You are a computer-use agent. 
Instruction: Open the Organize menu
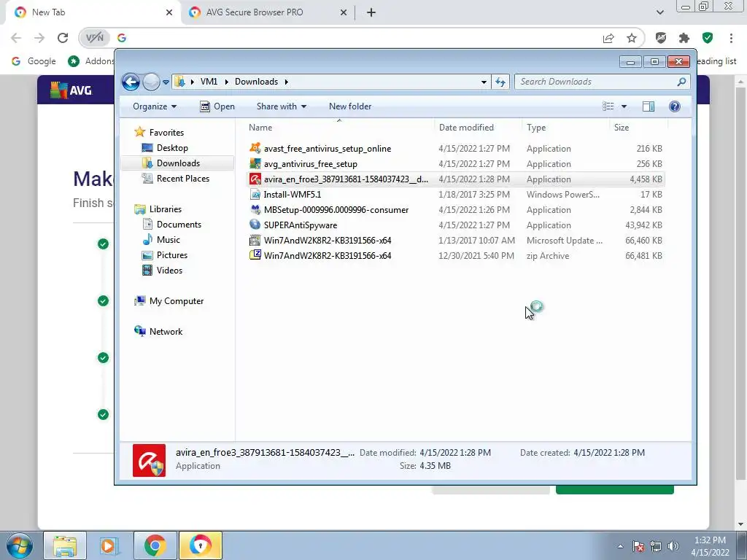pos(155,106)
